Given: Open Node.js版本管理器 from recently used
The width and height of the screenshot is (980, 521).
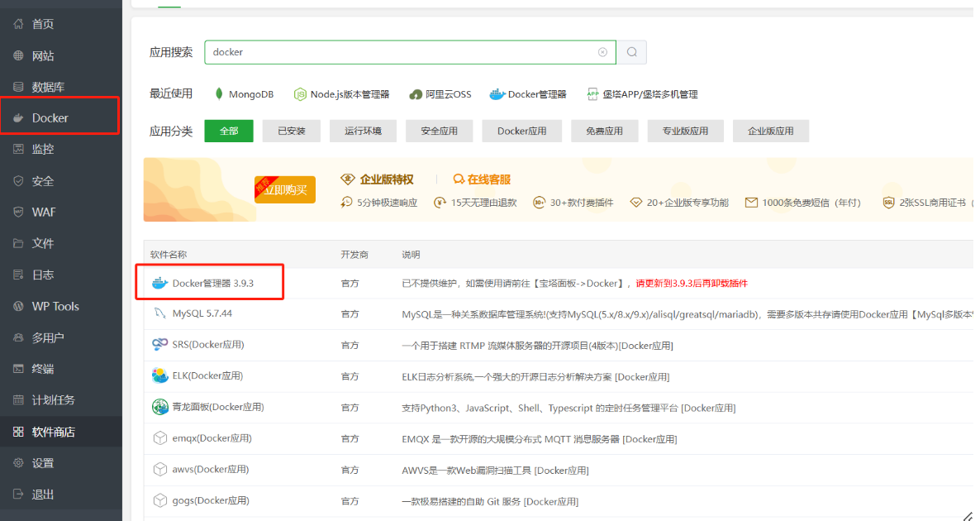Looking at the screenshot, I should [x=341, y=94].
